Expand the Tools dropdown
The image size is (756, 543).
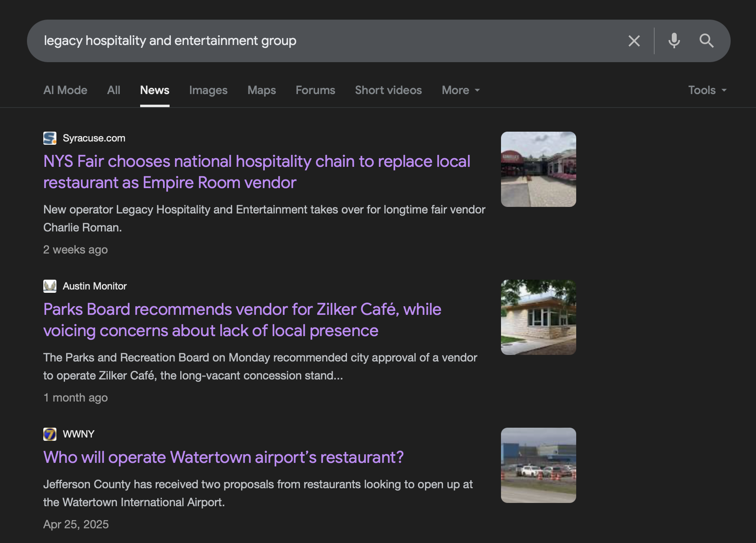click(707, 90)
